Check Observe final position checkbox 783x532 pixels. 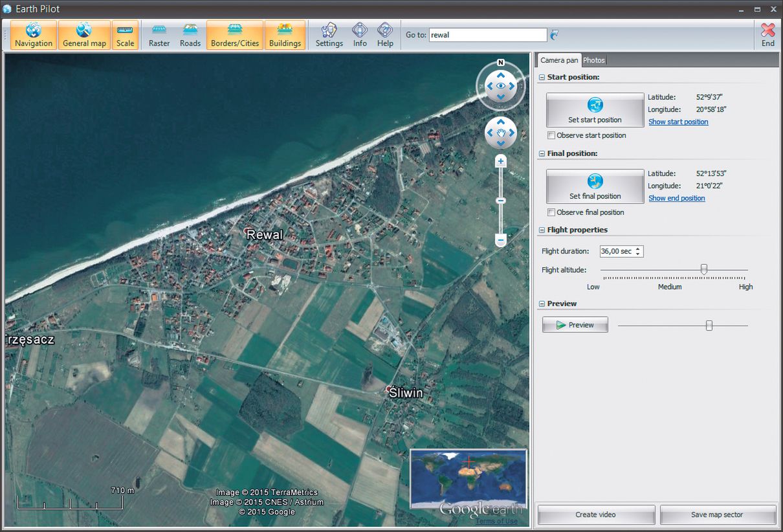(x=551, y=213)
